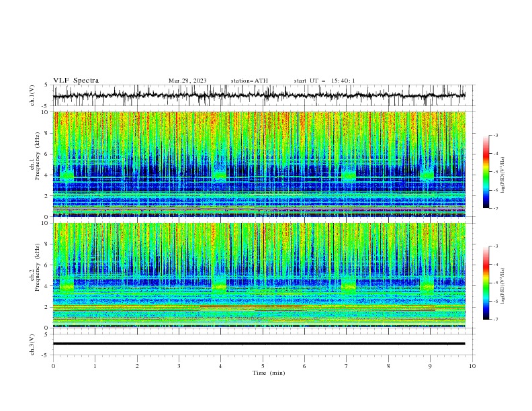The height and width of the screenshot is (411, 532).
Task: Click the "VLF Spectra" plot title
Action: tap(76, 81)
